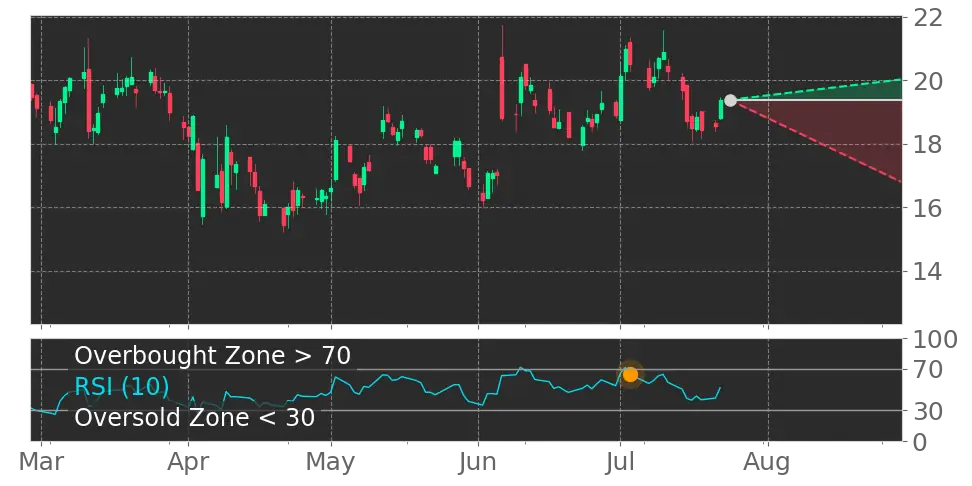
Task: Click the "May" x-axis label
Action: pyautogui.click(x=332, y=464)
